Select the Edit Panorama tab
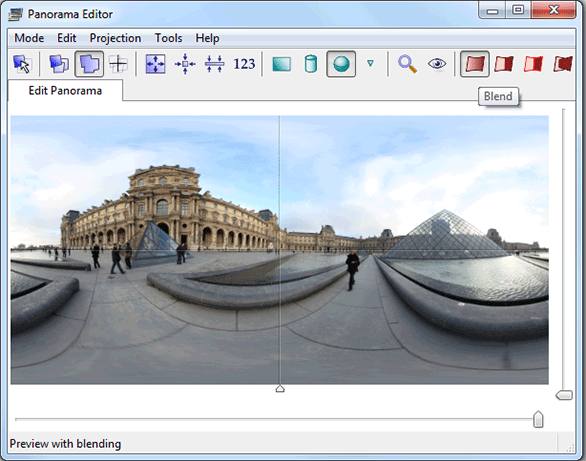586x461 pixels. click(x=65, y=91)
